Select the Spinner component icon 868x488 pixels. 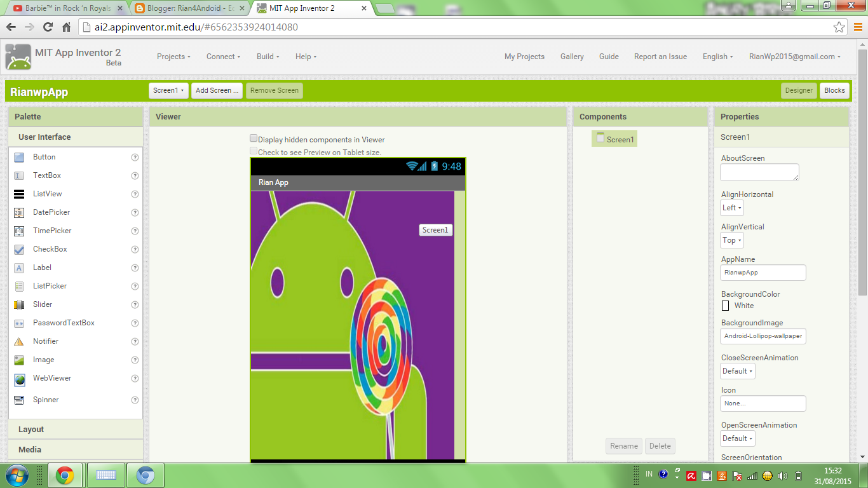19,400
